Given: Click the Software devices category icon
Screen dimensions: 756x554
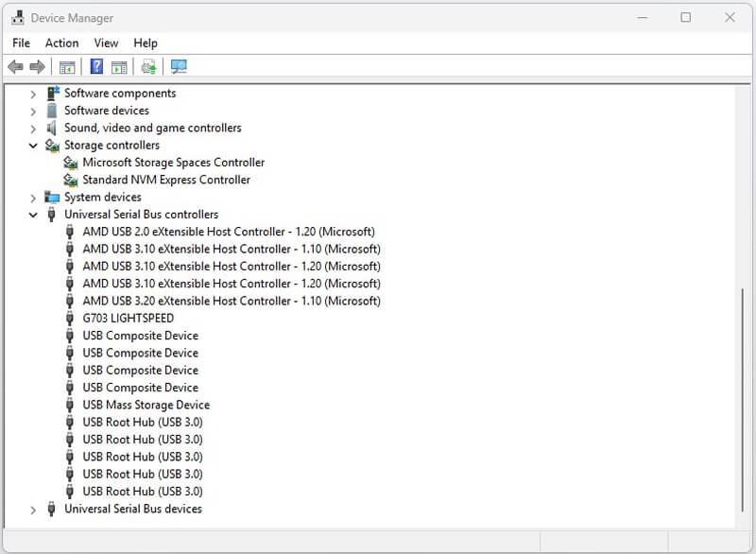Looking at the screenshot, I should pyautogui.click(x=52, y=111).
